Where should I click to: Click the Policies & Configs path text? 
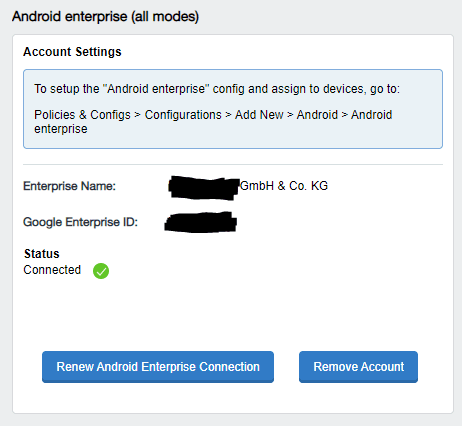pyautogui.click(x=82, y=115)
